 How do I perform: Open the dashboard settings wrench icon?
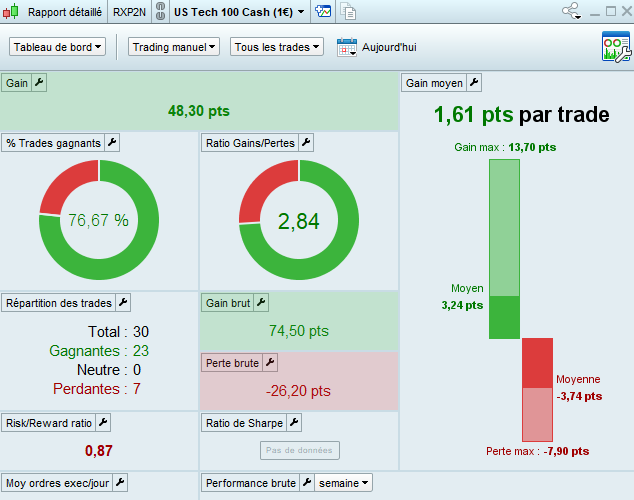(x=616, y=47)
